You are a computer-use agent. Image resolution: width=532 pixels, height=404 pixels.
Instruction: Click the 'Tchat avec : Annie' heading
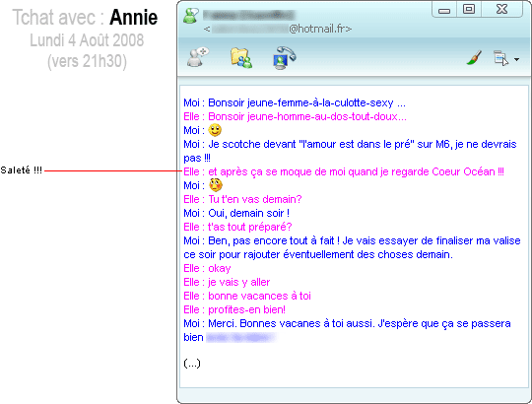85,18
